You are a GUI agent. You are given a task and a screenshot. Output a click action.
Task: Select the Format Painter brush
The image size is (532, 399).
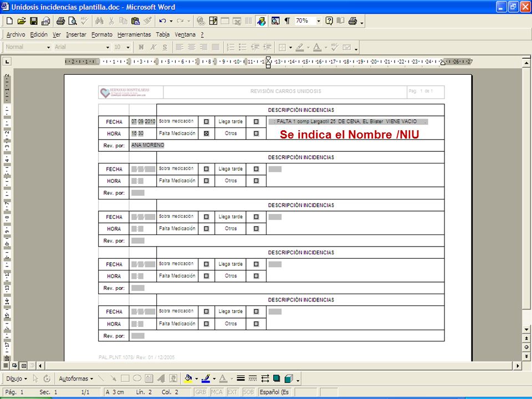pos(147,21)
